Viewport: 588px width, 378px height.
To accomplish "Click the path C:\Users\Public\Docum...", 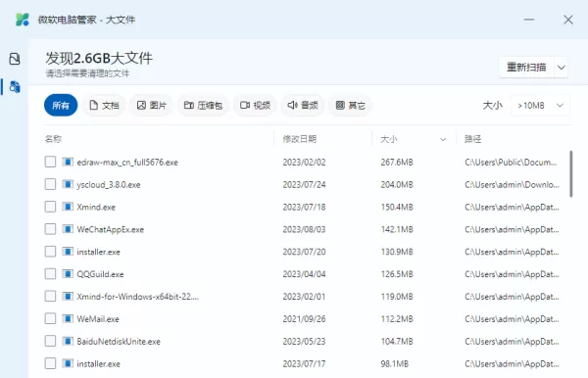I will point(511,163).
